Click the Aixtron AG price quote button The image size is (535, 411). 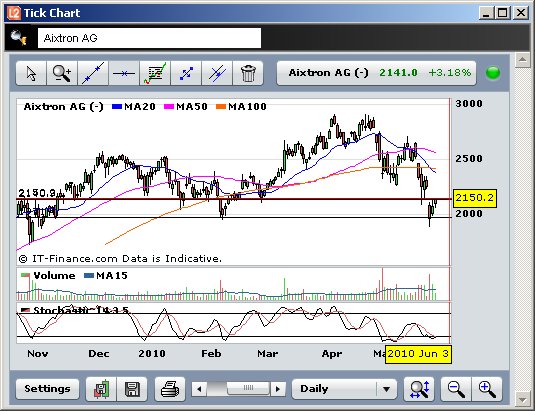click(376, 73)
